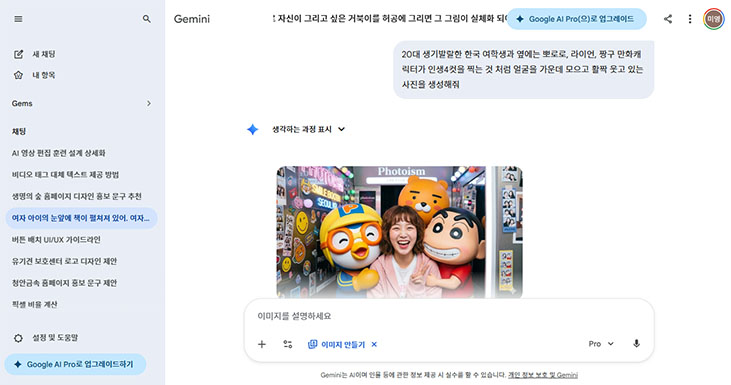Open 설정 및 도움말

[55, 338]
